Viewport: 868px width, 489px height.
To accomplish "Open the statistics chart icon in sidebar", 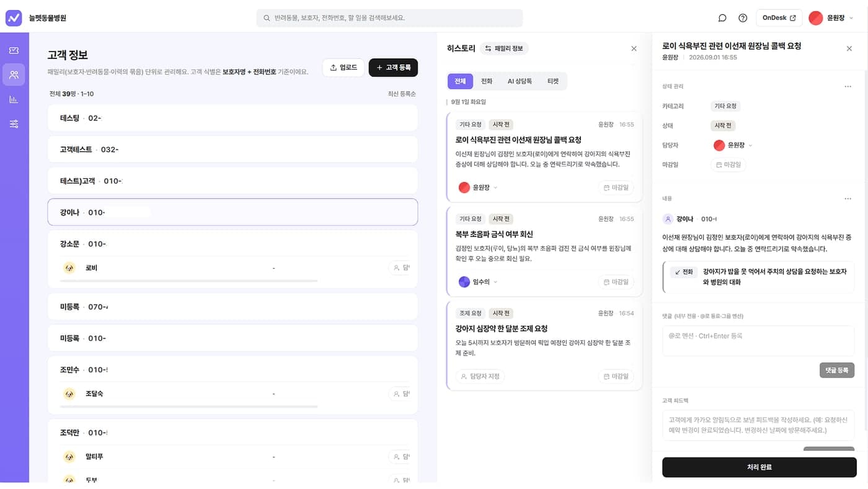I will tap(14, 99).
